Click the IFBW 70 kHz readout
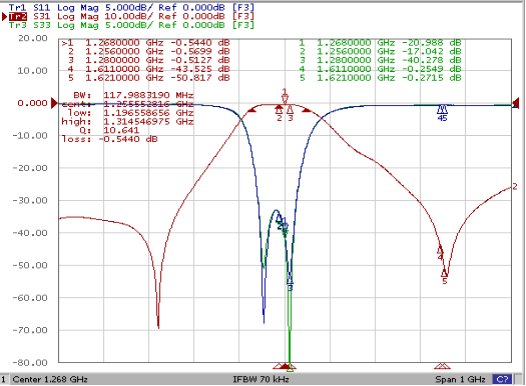 click(261, 379)
